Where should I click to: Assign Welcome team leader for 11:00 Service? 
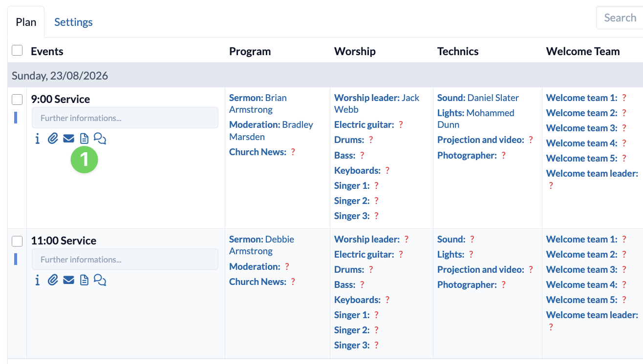[x=592, y=321]
